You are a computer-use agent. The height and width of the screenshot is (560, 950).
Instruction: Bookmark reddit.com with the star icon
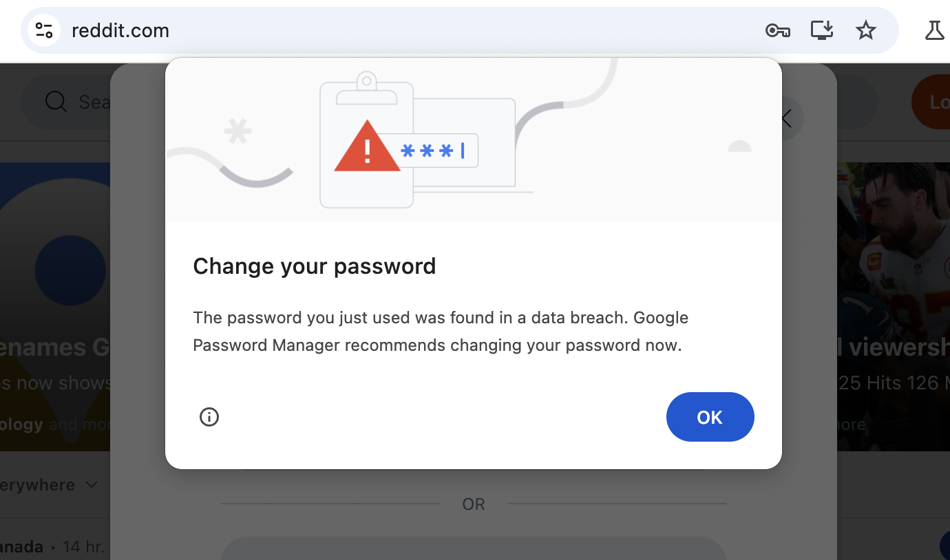pyautogui.click(x=865, y=30)
